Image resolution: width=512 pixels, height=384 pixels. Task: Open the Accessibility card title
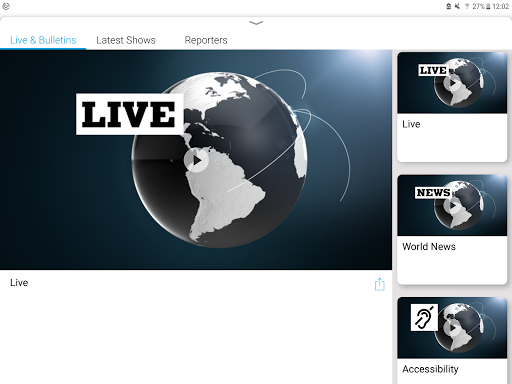(x=430, y=369)
